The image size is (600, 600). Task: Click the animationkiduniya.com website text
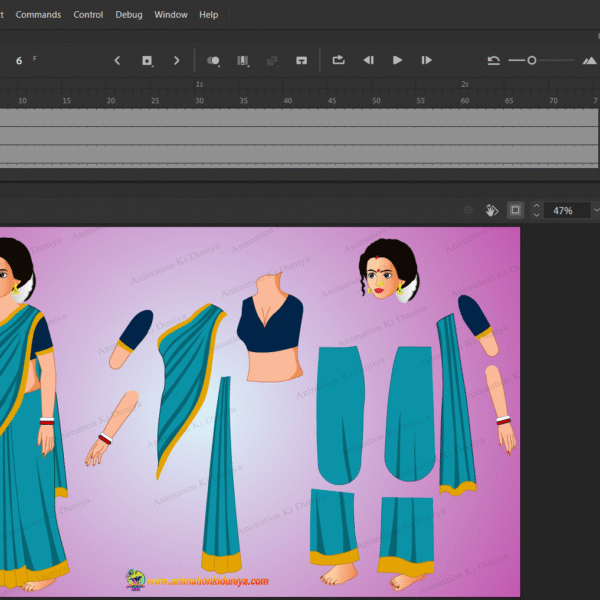208,581
